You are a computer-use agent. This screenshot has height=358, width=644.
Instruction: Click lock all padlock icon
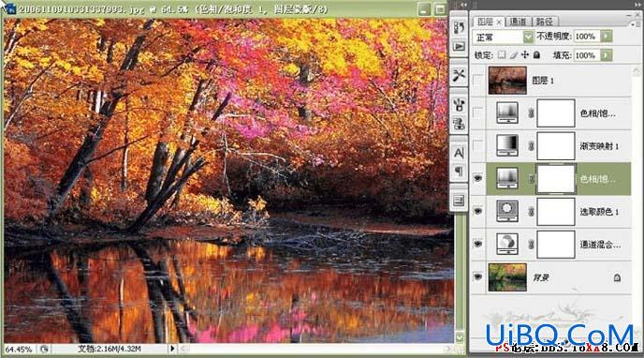point(536,54)
